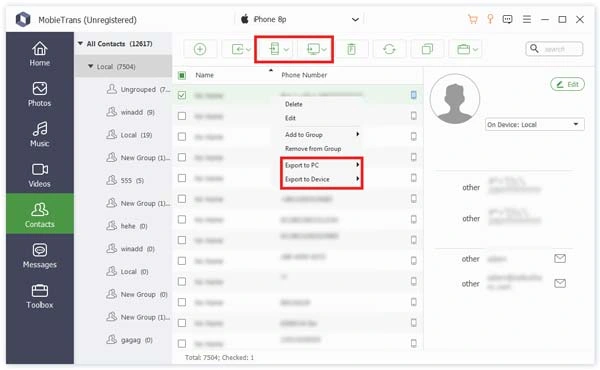Uncheck the first contact's checkbox
Screen dimensions: 600x370
coord(182,95)
